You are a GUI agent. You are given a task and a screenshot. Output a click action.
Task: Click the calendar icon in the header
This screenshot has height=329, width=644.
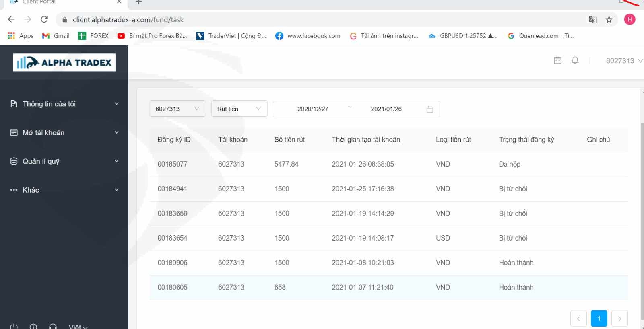(x=557, y=60)
